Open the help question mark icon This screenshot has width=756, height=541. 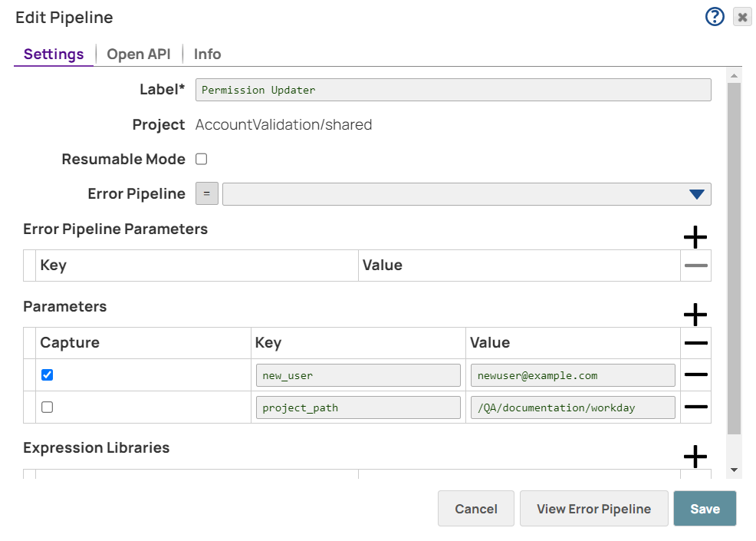coord(715,17)
